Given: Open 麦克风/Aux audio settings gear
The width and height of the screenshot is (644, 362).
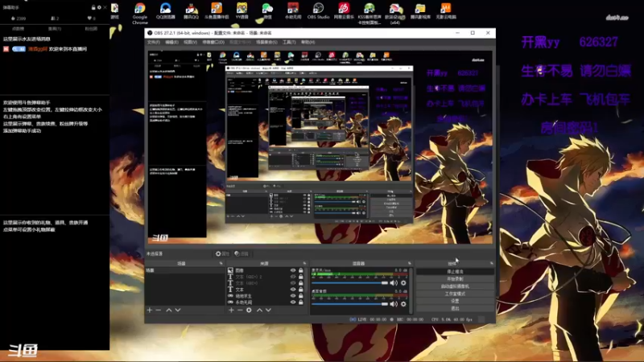Looking at the screenshot, I should tap(403, 283).
